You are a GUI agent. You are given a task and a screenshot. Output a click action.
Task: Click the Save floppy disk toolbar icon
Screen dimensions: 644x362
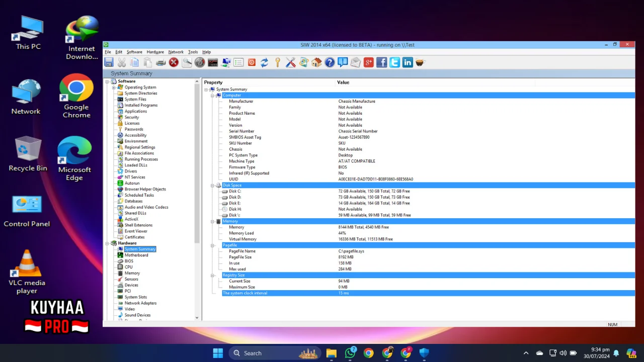tap(109, 62)
